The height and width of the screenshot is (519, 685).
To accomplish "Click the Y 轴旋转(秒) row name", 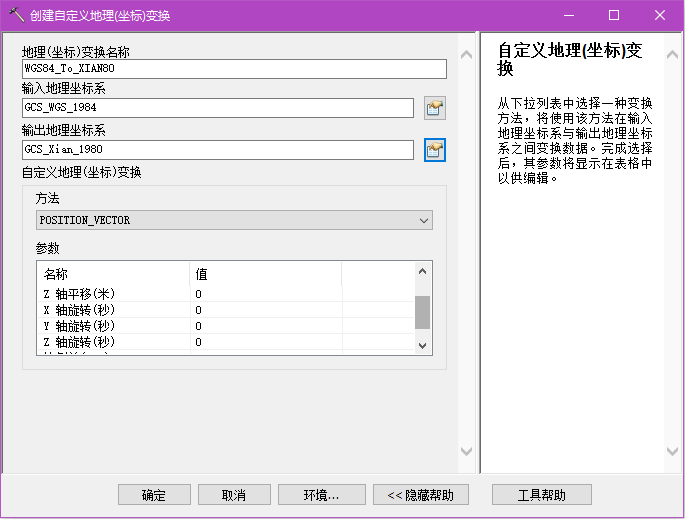I will click(x=79, y=326).
